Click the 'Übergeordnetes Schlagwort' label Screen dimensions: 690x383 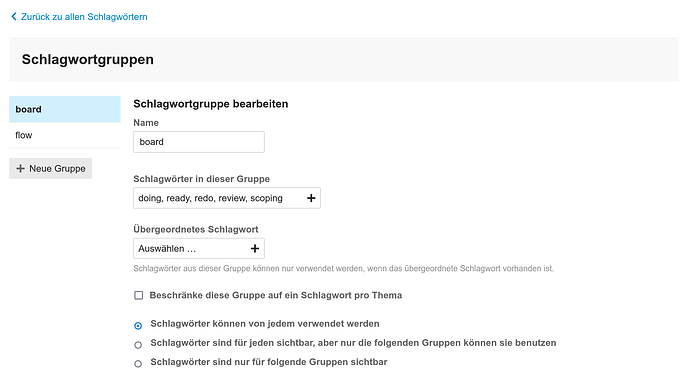(196, 229)
